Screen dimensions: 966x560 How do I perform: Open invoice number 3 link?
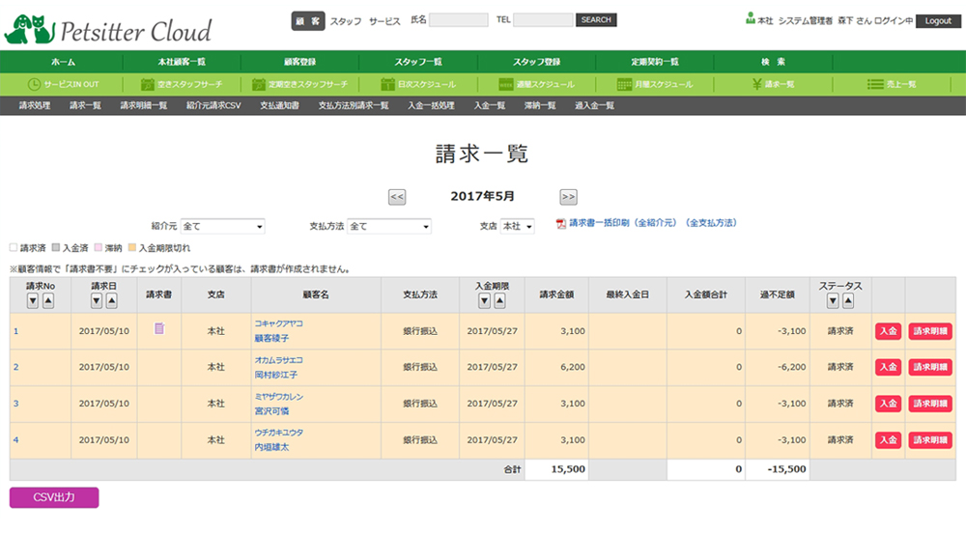point(16,404)
